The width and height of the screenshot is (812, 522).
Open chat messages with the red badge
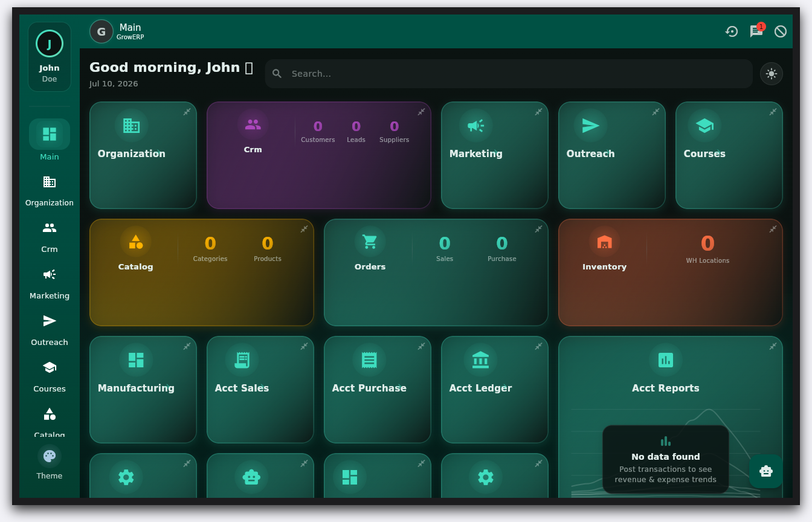[x=756, y=31]
